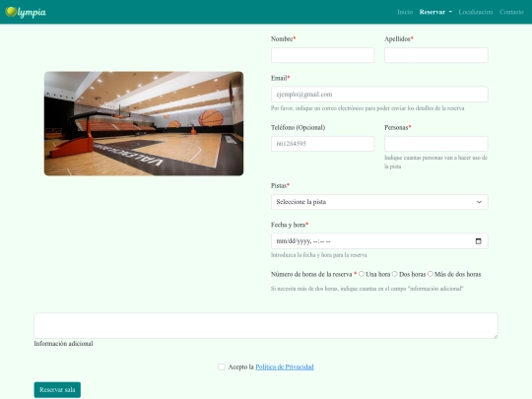Go to Inicio in the navigation bar
The height and width of the screenshot is (399, 532).
pyautogui.click(x=405, y=12)
